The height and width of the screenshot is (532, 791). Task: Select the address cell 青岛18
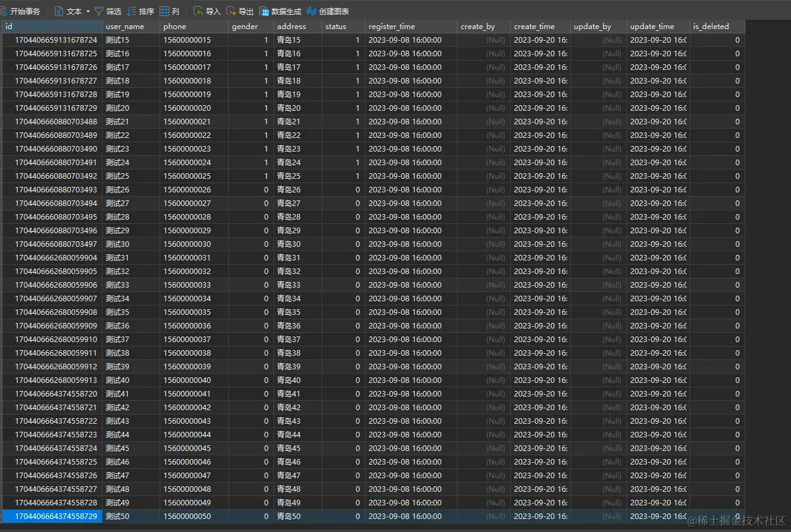[298, 81]
